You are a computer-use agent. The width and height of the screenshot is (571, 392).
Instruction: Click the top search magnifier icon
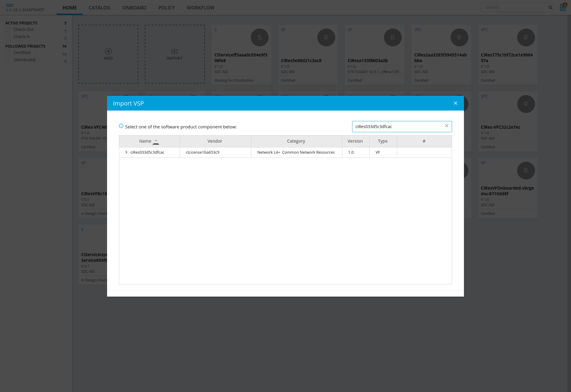[550, 7]
